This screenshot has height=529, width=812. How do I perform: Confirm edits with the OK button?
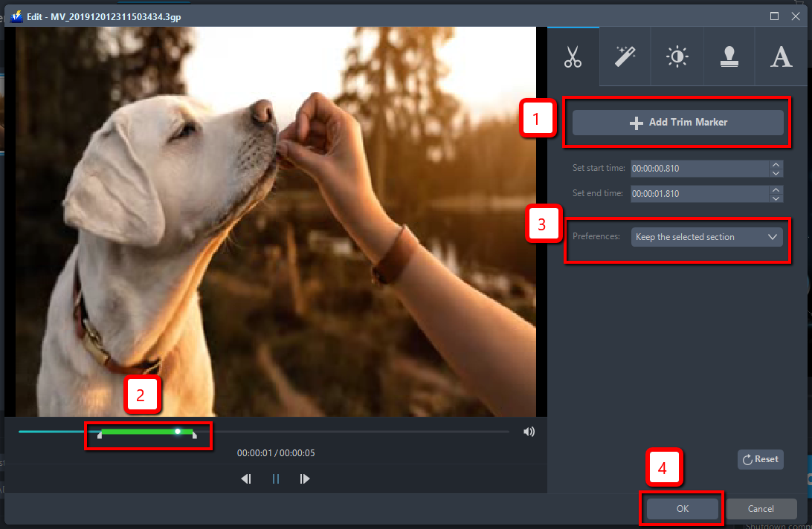[x=682, y=509]
